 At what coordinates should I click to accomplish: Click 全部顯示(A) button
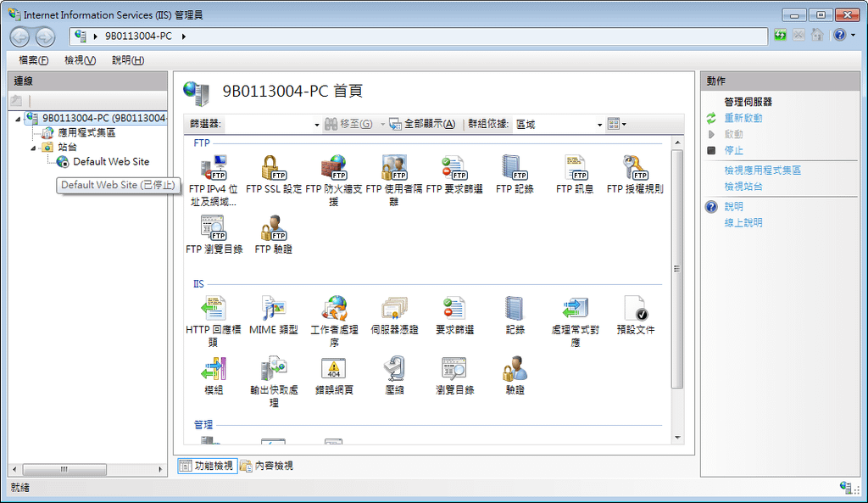point(422,124)
